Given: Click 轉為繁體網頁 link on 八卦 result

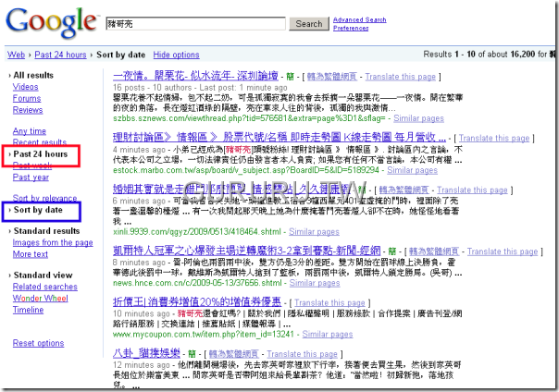Looking at the screenshot, I should [x=233, y=354].
